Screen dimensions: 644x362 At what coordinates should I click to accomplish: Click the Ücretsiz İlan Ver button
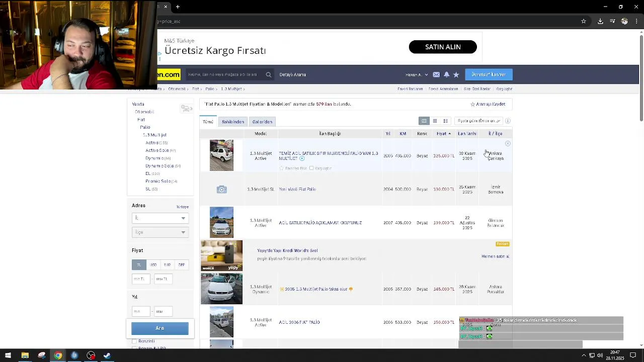(489, 74)
